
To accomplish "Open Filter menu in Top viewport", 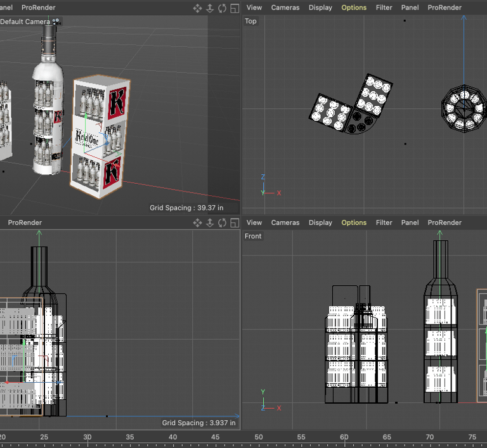I will tap(384, 8).
